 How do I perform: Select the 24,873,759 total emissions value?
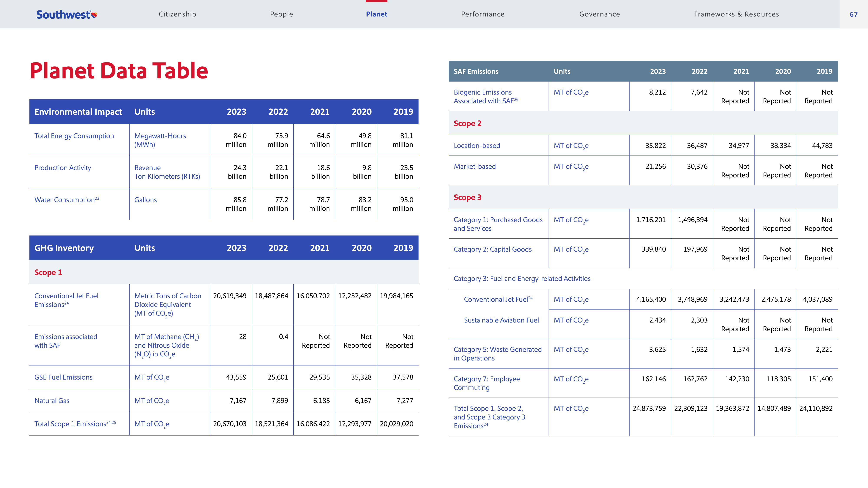pyautogui.click(x=649, y=408)
